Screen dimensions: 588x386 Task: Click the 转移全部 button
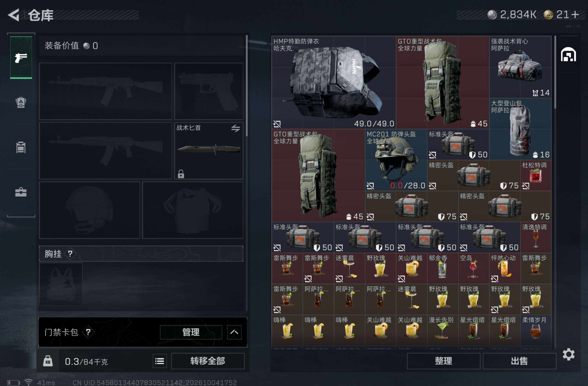(207, 361)
